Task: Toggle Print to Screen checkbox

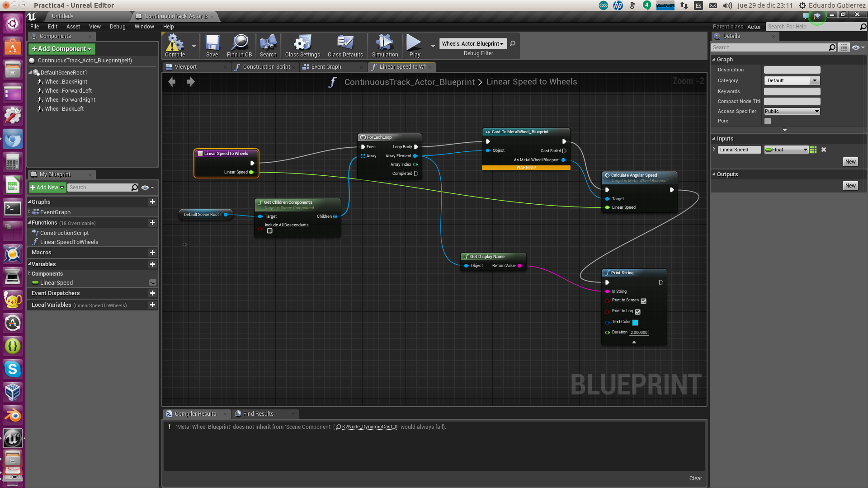Action: (x=643, y=301)
